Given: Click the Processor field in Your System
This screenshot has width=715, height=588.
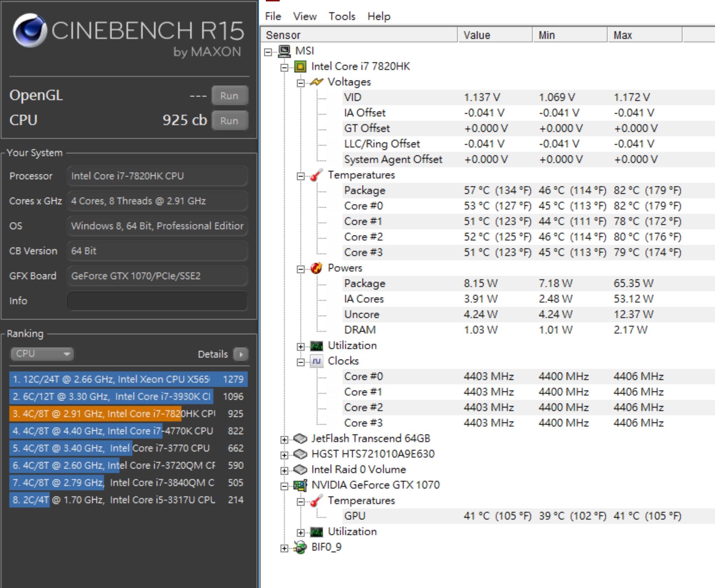Looking at the screenshot, I should [x=157, y=176].
